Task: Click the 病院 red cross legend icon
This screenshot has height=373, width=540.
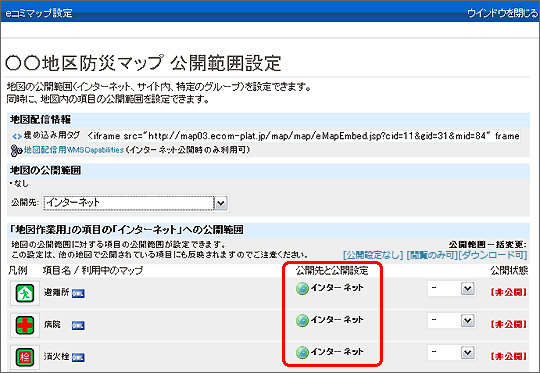Action: (25, 325)
